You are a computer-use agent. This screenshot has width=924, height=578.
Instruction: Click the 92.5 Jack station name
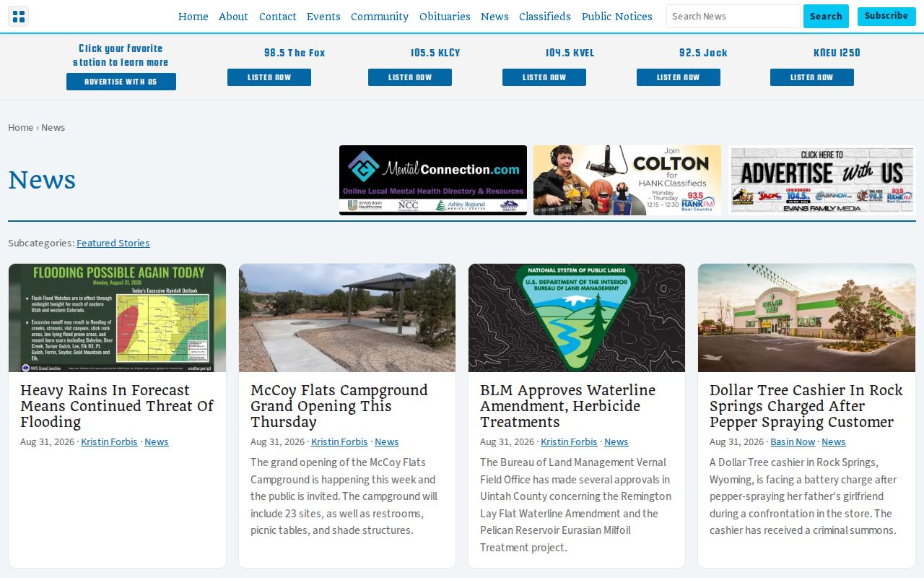[x=703, y=53]
